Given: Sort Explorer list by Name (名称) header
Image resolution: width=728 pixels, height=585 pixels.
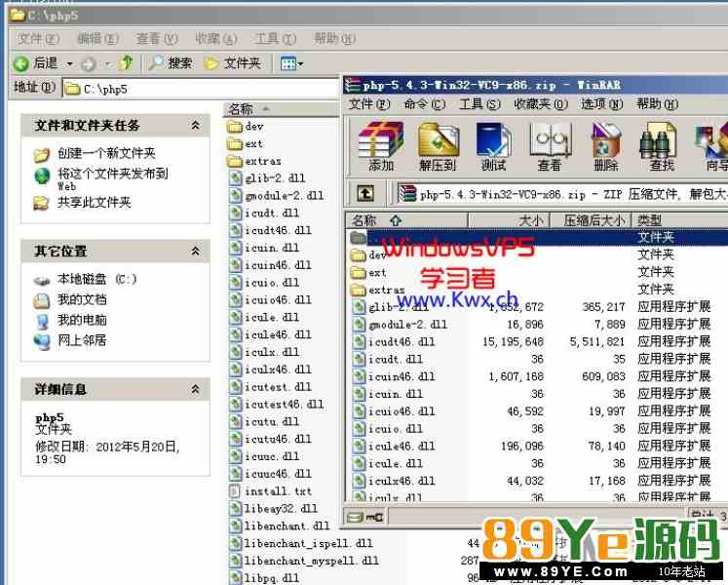Looking at the screenshot, I should (281, 109).
